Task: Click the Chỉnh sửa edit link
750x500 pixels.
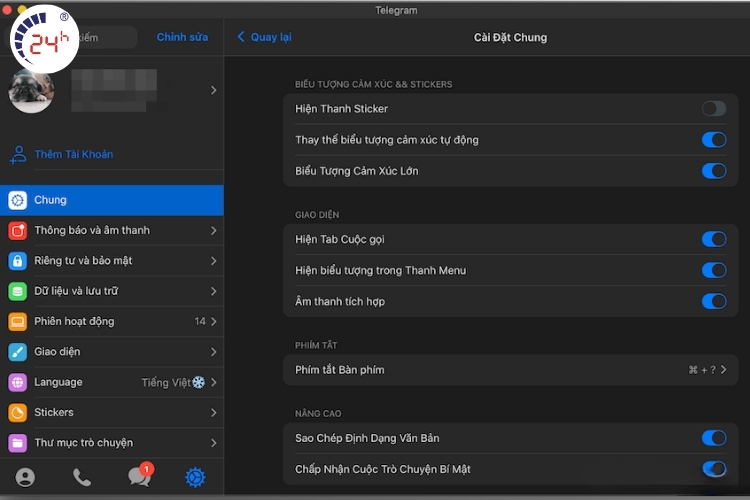Action: [182, 37]
